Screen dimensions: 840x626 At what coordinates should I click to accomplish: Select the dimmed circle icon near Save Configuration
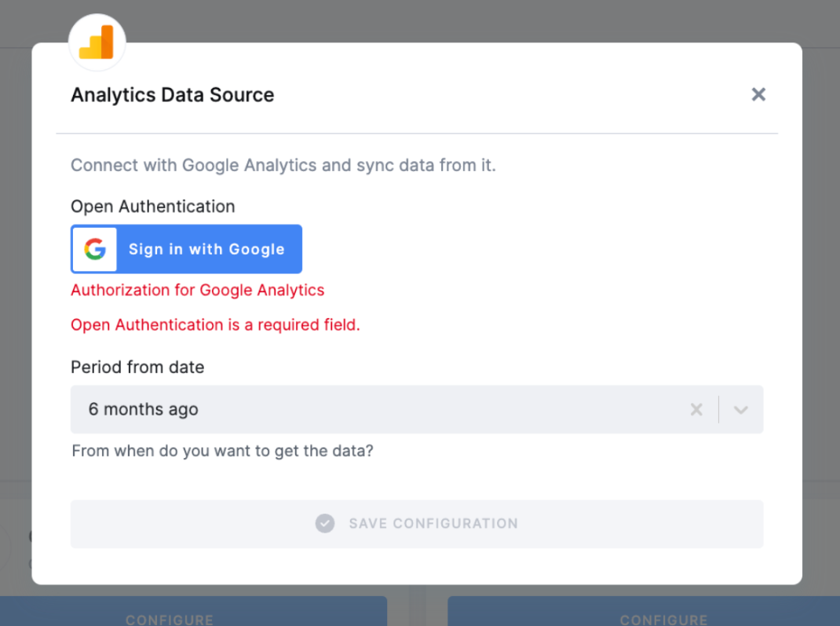click(324, 523)
